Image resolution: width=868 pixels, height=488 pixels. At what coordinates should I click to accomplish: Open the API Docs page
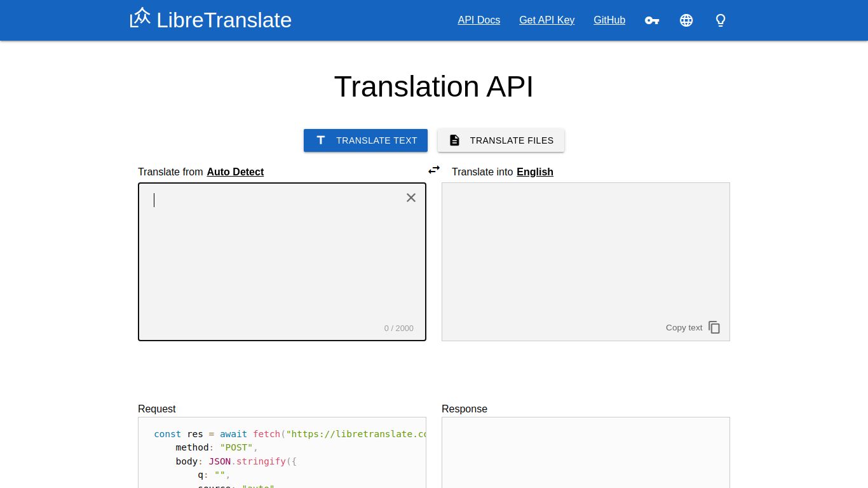pyautogui.click(x=478, y=20)
